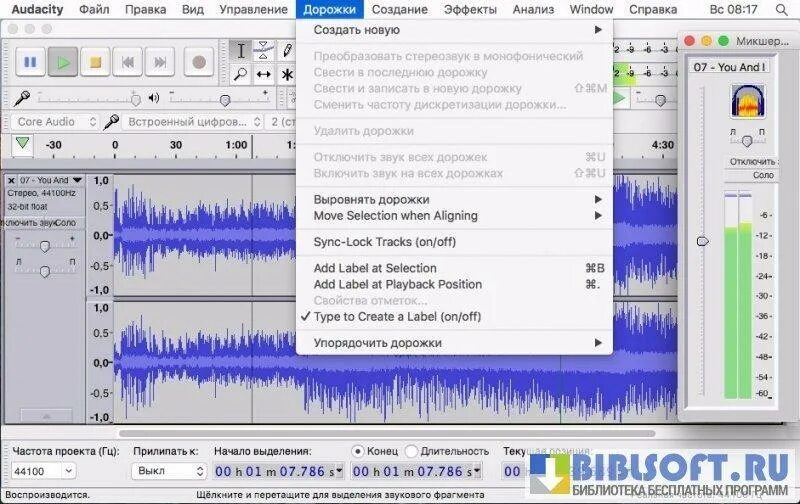Toggle Sync-Lock Tracks (on/off)
This screenshot has height=504, width=800.
[454, 242]
